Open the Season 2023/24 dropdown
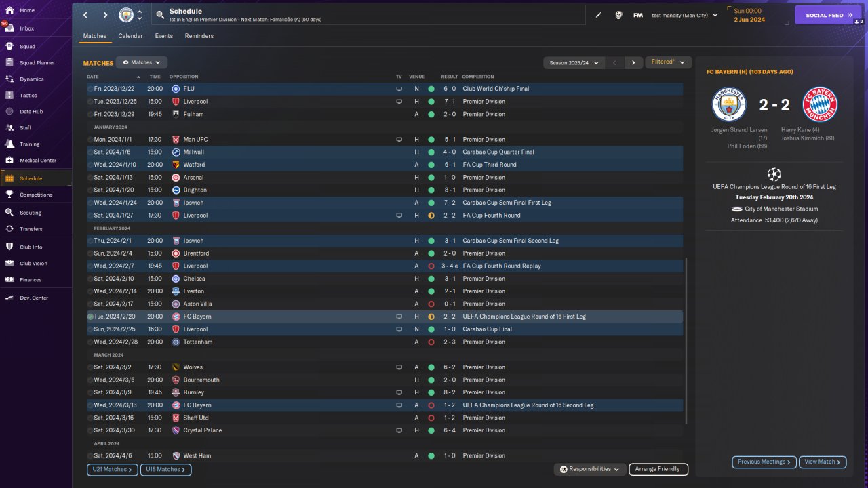This screenshot has height=488, width=868. pyautogui.click(x=574, y=62)
